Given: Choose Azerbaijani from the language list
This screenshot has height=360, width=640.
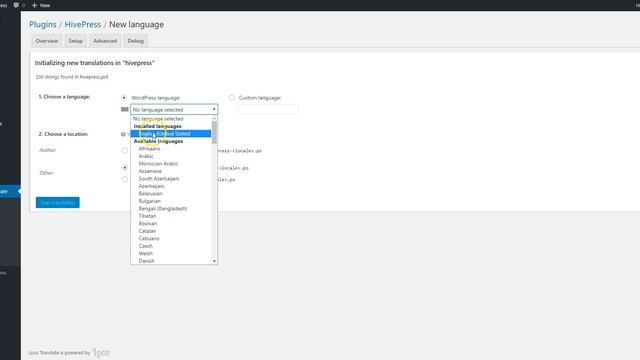Looking at the screenshot, I should click(x=171, y=186).
